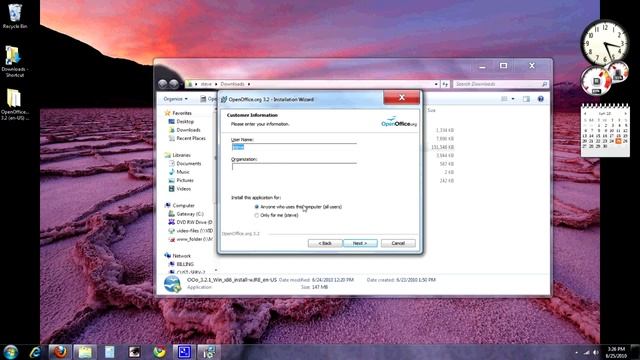Open taskbar clock showing 3:26 PM
This screenshot has width=640, height=360.
click(616, 352)
